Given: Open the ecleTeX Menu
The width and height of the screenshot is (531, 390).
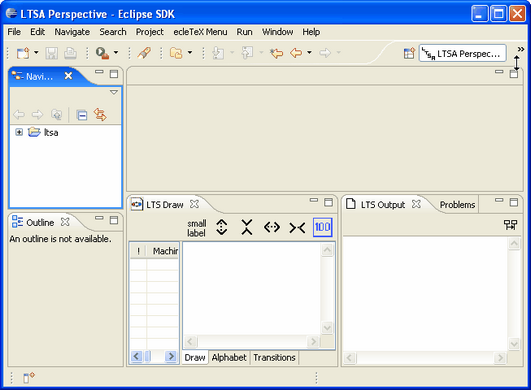Looking at the screenshot, I should point(200,32).
